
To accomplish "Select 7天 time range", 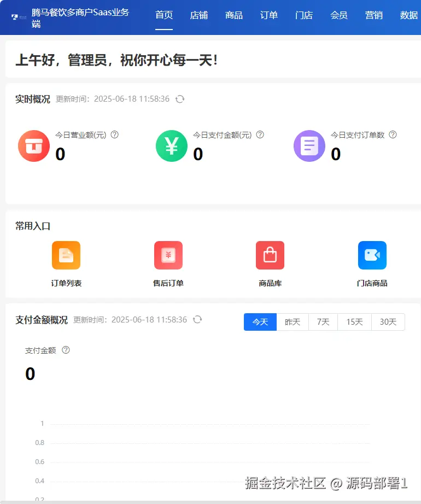I will 323,322.
